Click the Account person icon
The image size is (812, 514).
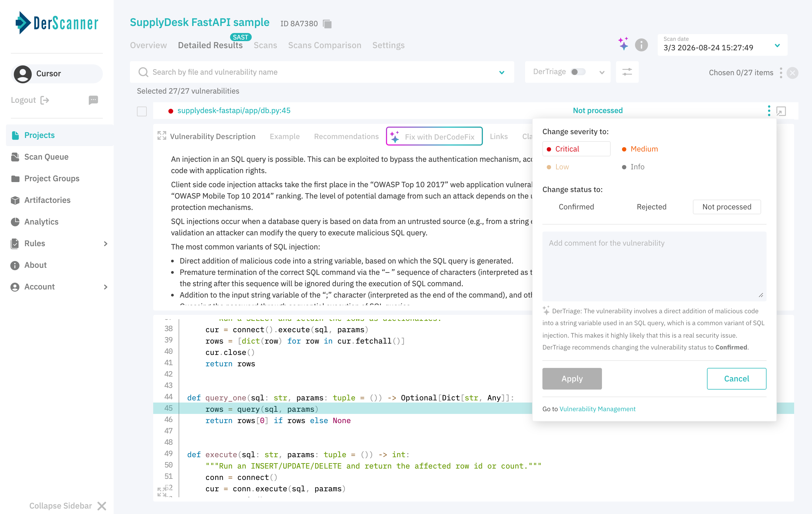(x=15, y=287)
